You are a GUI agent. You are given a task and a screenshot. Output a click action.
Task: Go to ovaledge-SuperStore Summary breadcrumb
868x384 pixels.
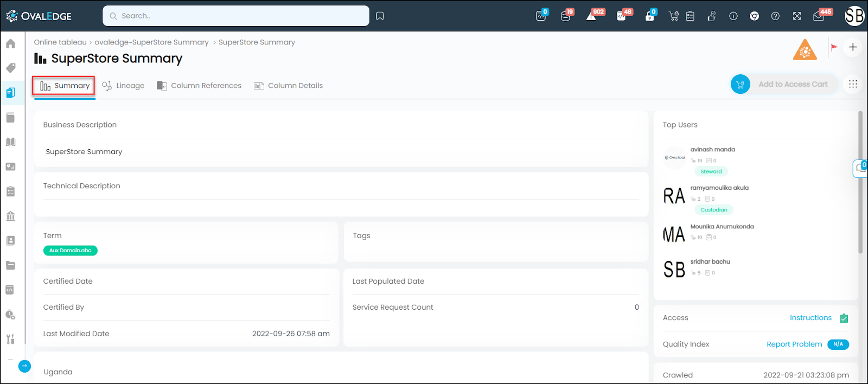tap(151, 42)
